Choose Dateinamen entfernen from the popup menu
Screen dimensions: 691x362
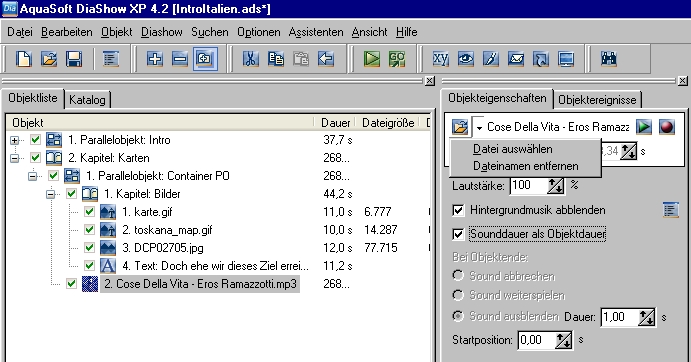[525, 166]
